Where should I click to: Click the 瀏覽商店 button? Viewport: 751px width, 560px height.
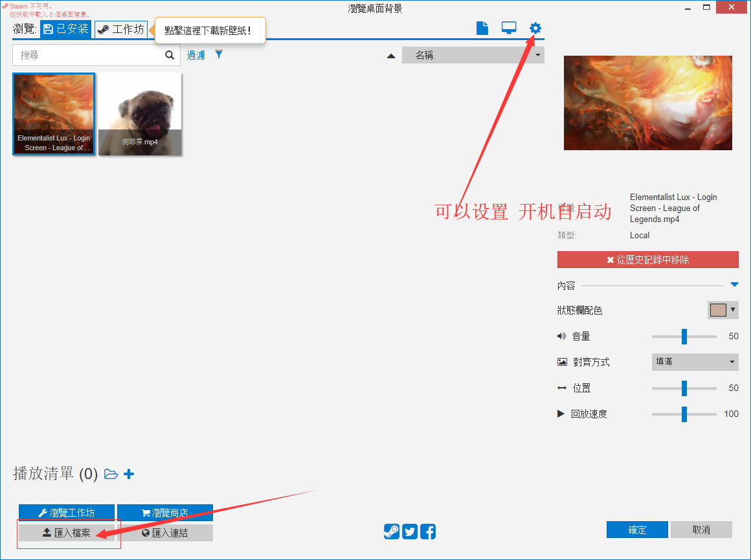[x=164, y=513]
